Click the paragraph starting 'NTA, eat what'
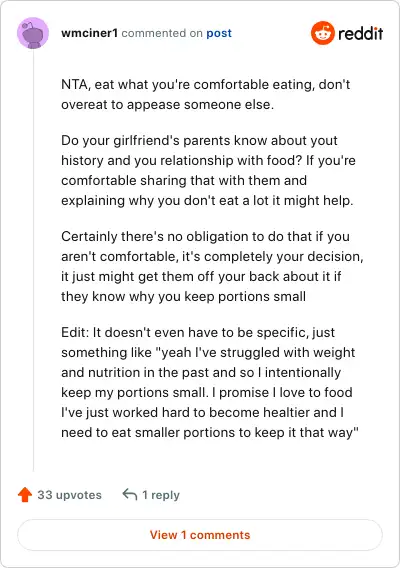 [x=206, y=95]
